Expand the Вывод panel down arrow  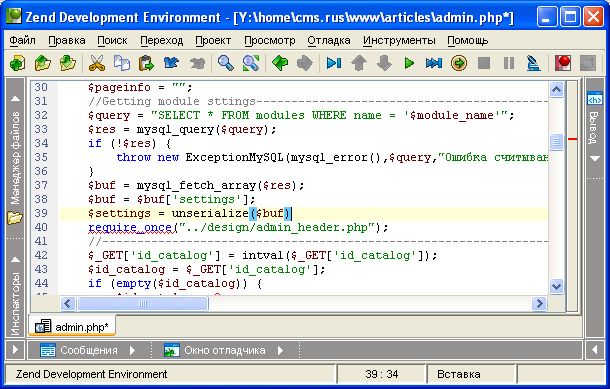[595, 158]
